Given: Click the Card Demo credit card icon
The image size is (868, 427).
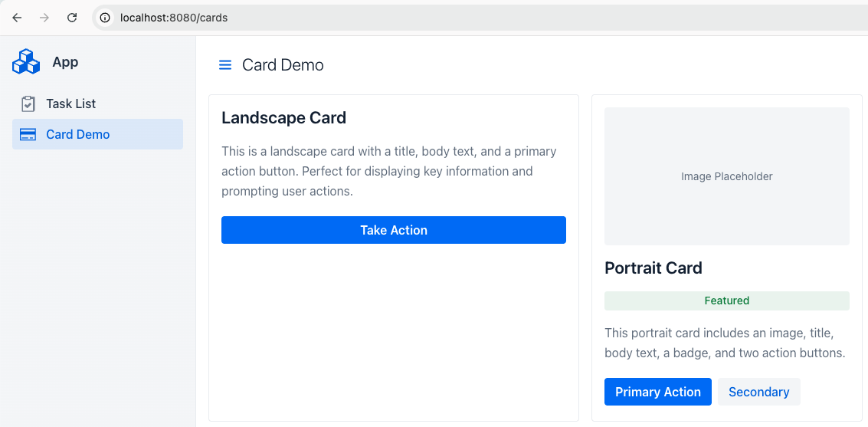Looking at the screenshot, I should 28,134.
